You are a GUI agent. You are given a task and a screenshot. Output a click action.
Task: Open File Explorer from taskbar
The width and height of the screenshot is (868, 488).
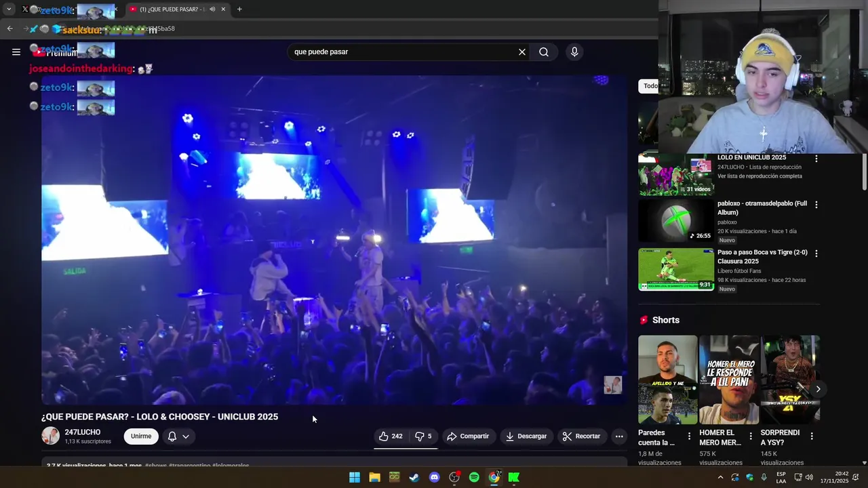374,477
